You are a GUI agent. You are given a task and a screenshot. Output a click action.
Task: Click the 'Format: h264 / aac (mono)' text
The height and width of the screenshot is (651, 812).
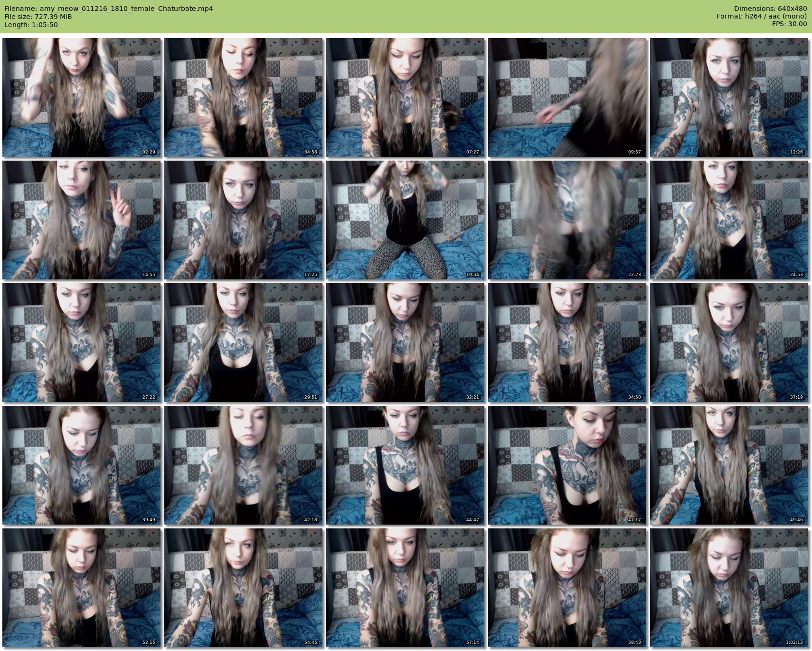tap(762, 17)
